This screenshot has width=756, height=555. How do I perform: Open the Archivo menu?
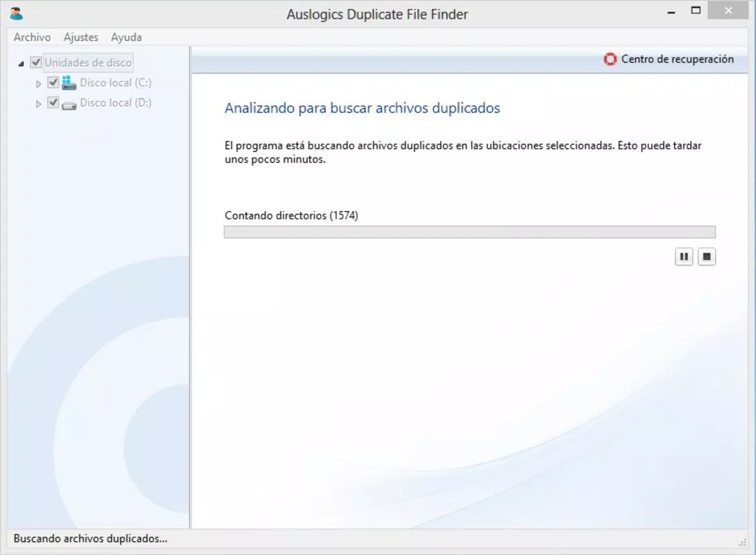tap(32, 37)
